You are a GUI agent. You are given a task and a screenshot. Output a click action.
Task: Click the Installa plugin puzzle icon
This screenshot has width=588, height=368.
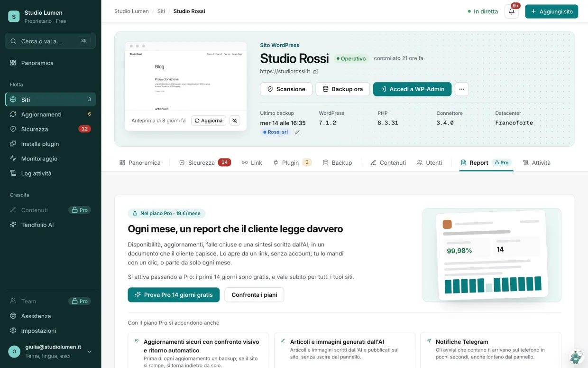pos(13,144)
